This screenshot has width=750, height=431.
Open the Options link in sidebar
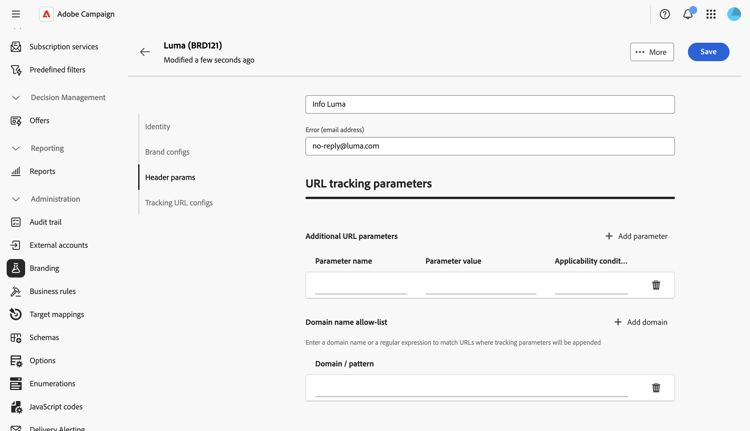click(43, 361)
